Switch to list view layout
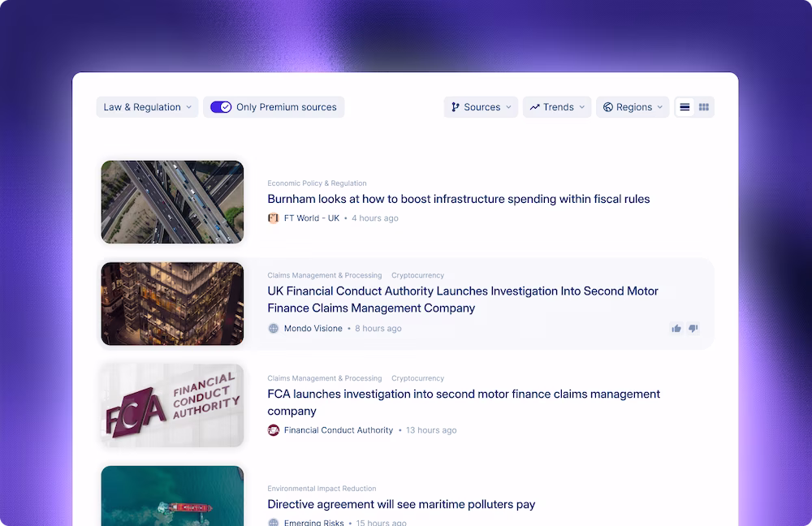The image size is (812, 526). click(x=685, y=107)
